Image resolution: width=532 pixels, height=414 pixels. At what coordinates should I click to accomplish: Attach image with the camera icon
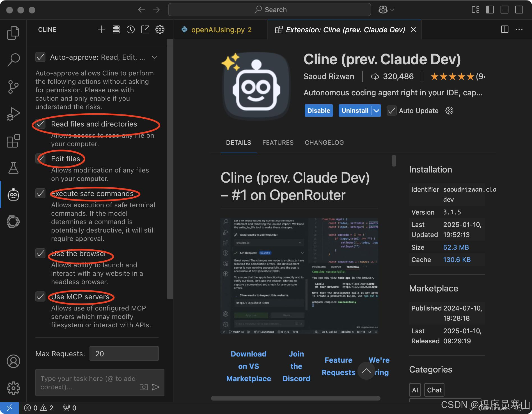[x=144, y=387]
